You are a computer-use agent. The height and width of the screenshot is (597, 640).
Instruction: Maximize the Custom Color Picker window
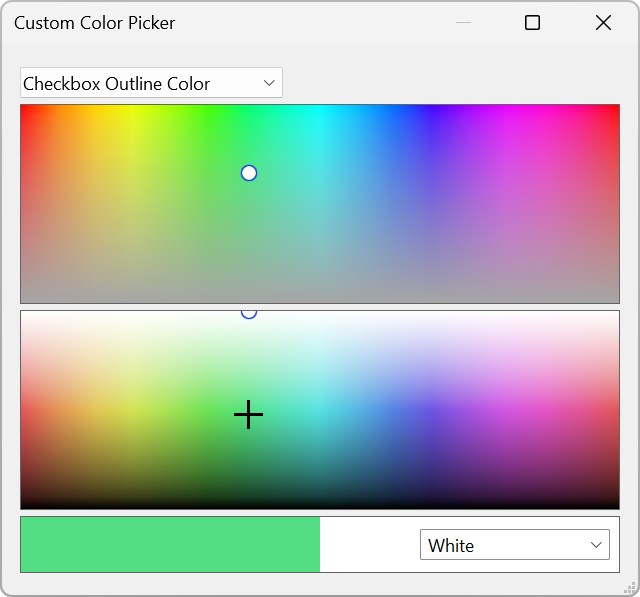coord(532,23)
